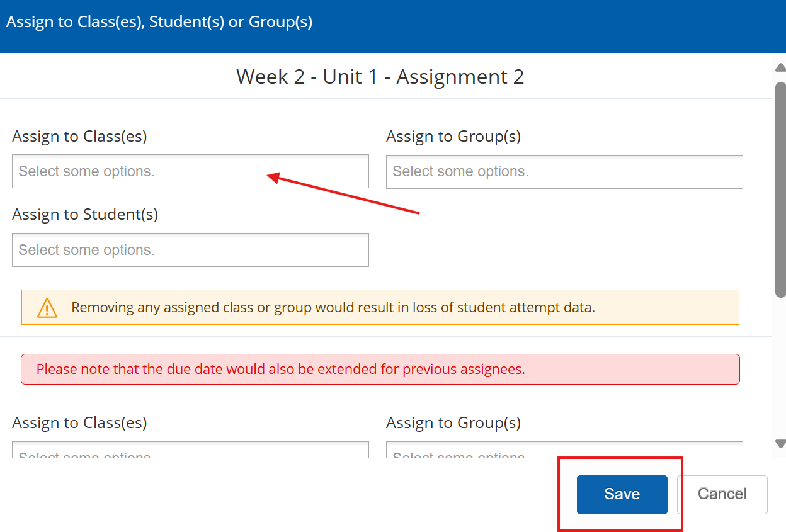Click the Assign to Class(es) label under the heading
This screenshot has height=532, width=786.
point(79,137)
